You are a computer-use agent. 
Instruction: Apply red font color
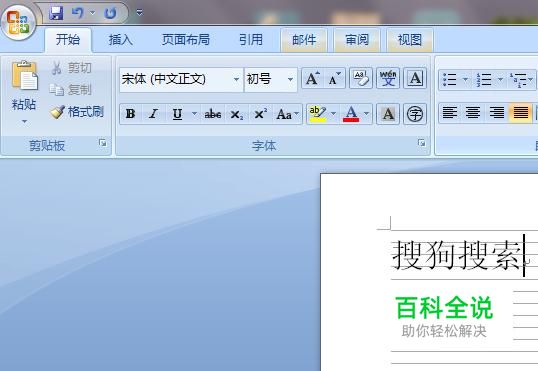(x=351, y=114)
